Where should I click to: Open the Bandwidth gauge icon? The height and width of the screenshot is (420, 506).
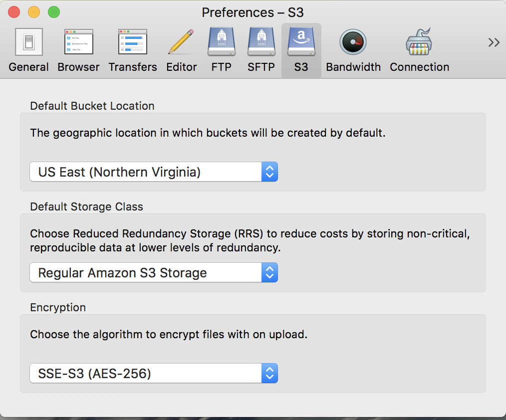pyautogui.click(x=353, y=42)
